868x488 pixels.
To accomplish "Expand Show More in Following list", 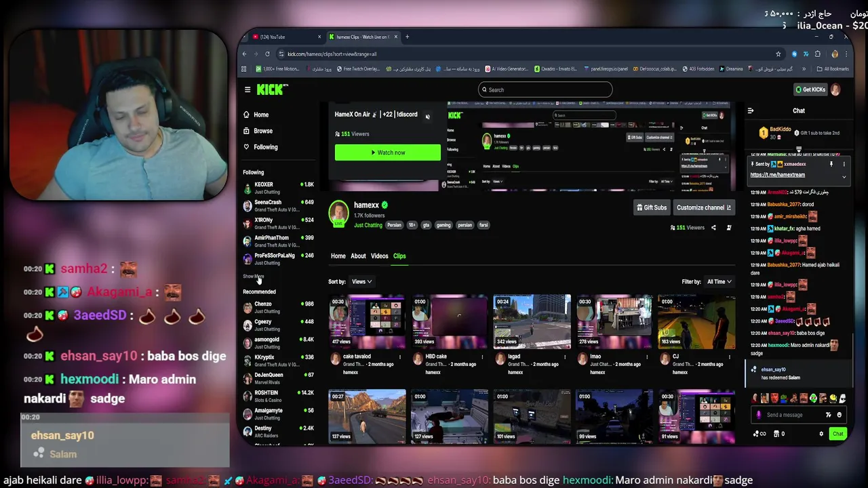I will click(x=253, y=277).
